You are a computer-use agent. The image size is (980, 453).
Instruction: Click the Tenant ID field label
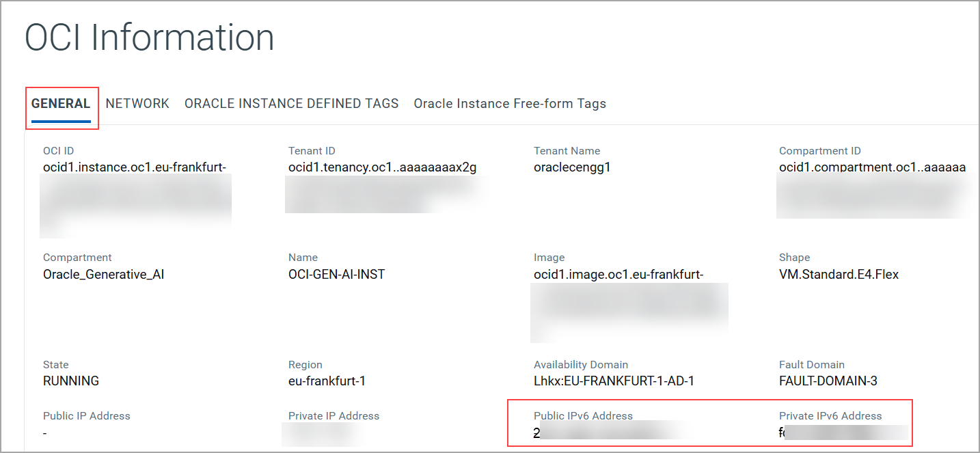click(x=312, y=151)
